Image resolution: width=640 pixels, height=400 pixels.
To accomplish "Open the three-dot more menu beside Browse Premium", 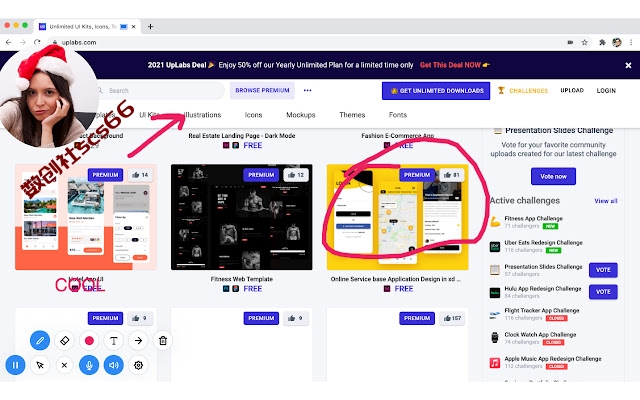I will pyautogui.click(x=307, y=90).
